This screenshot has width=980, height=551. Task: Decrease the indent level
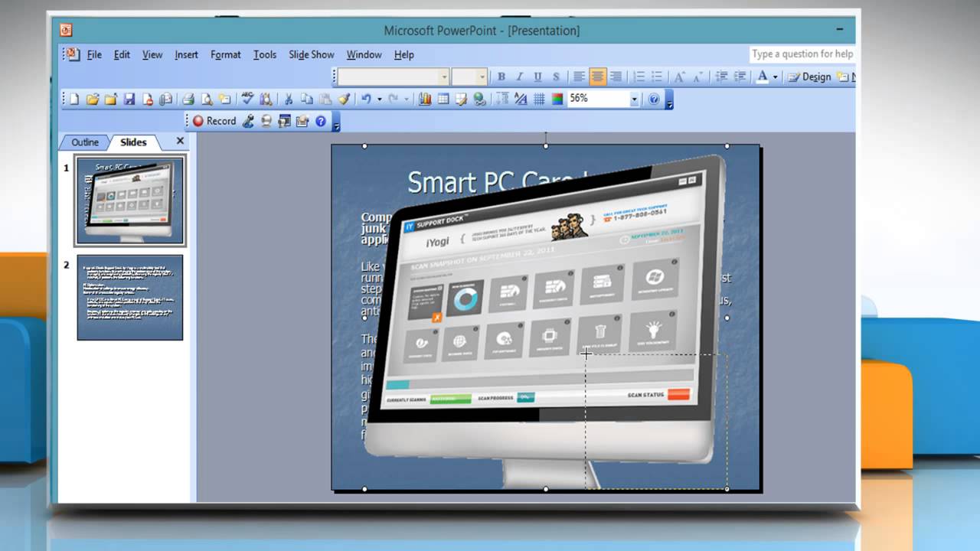[x=720, y=77]
